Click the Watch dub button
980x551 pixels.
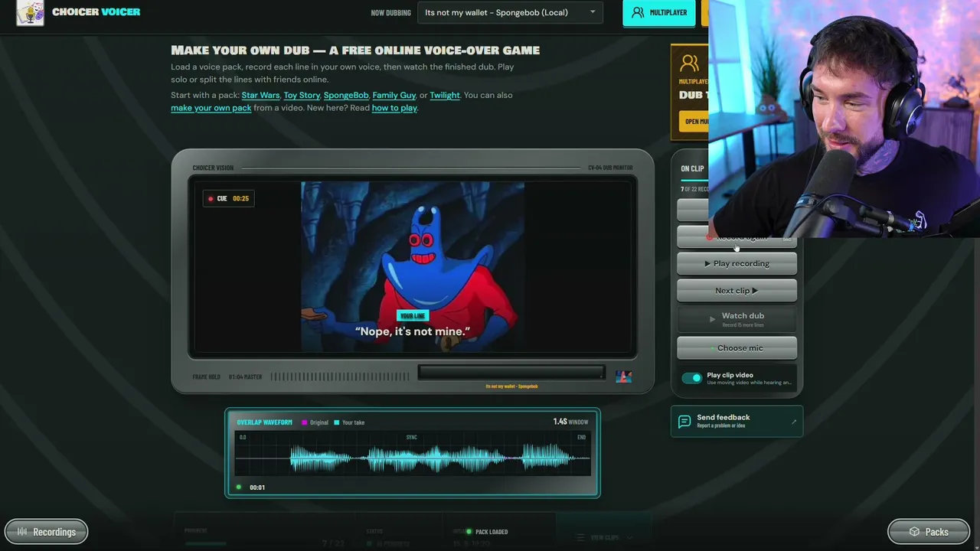click(737, 319)
